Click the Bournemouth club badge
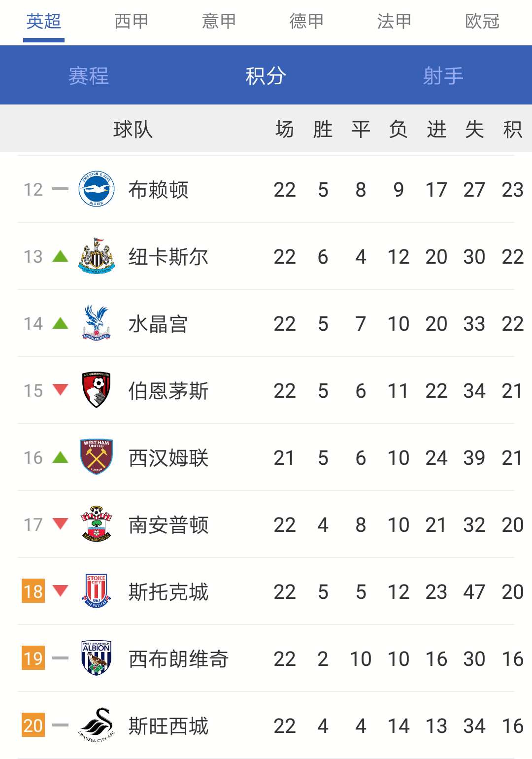532x759 pixels. (95, 390)
